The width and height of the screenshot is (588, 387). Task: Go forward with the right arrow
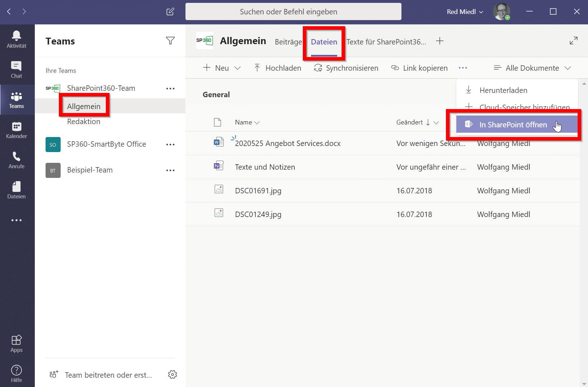tap(24, 11)
